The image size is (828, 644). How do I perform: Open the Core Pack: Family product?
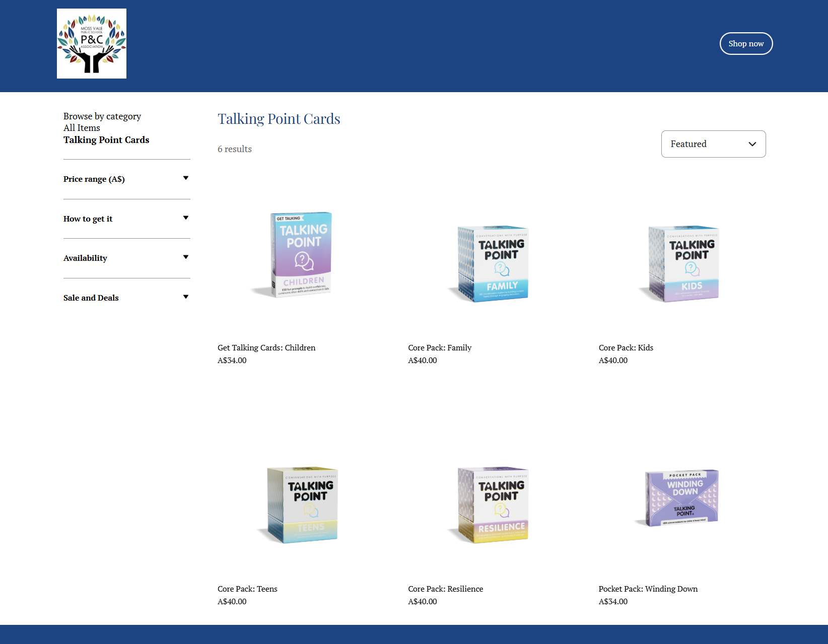(x=439, y=347)
